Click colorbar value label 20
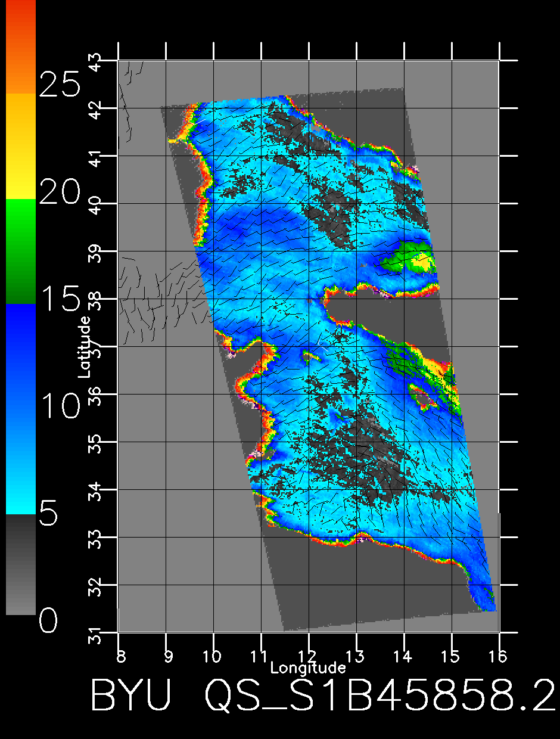Viewport: 560px width, 739px height. click(x=60, y=192)
